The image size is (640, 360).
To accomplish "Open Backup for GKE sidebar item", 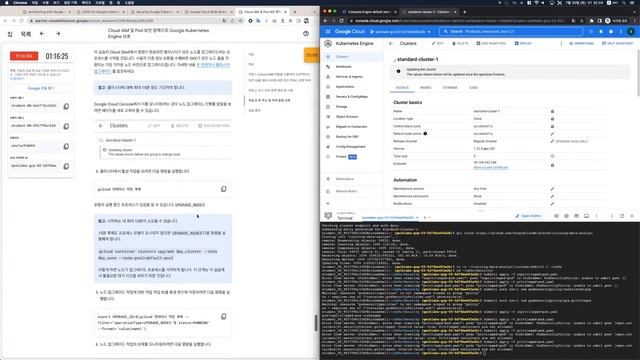I will coord(353,137).
